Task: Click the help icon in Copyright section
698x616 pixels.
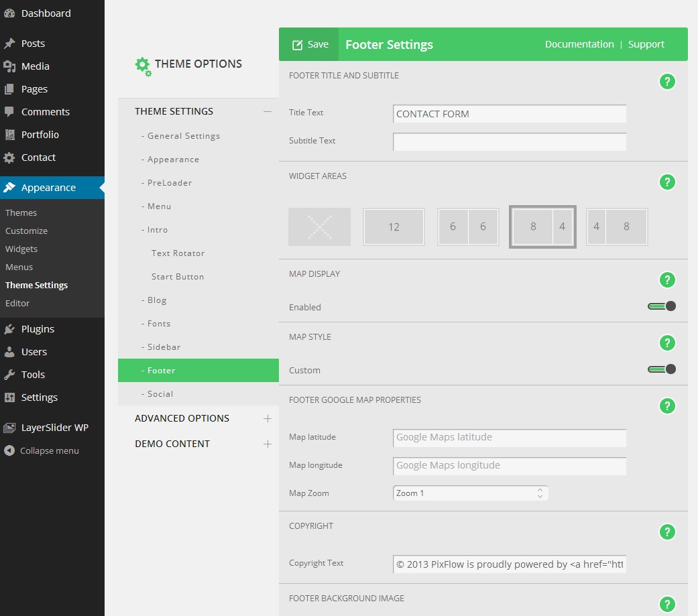Action: pos(666,532)
